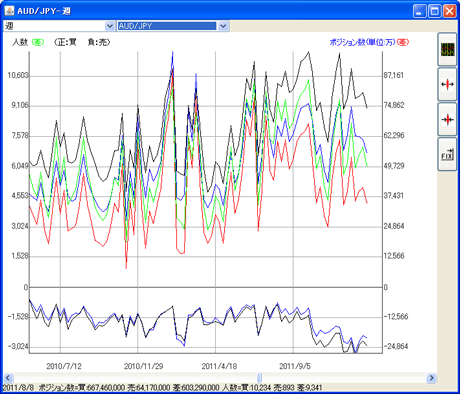The width and height of the screenshot is (460, 394).
Task: Open the candlestick chart view button
Action: (x=447, y=49)
